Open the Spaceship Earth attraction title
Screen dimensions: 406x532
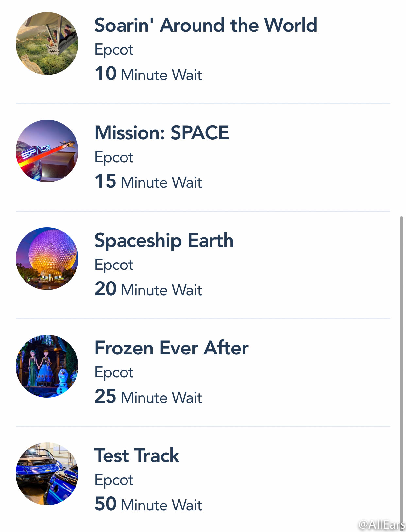164,241
